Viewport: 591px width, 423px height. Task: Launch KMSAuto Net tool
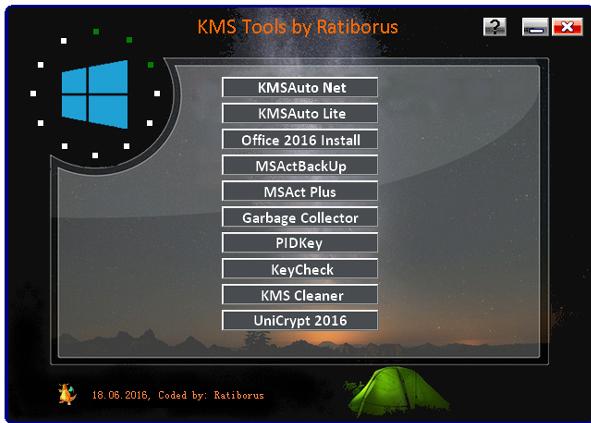point(300,87)
